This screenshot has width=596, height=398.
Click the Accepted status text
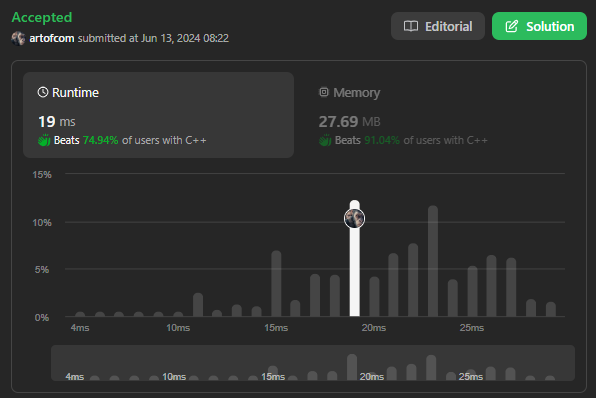42,17
